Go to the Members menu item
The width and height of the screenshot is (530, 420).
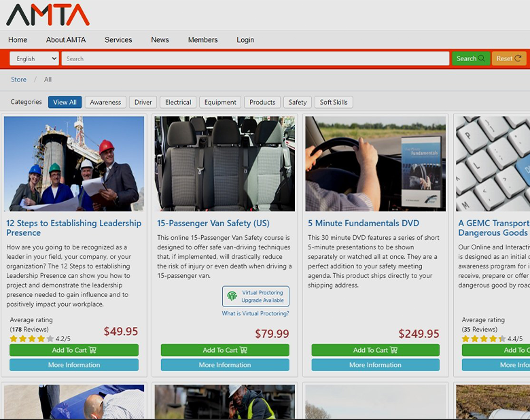click(x=202, y=40)
